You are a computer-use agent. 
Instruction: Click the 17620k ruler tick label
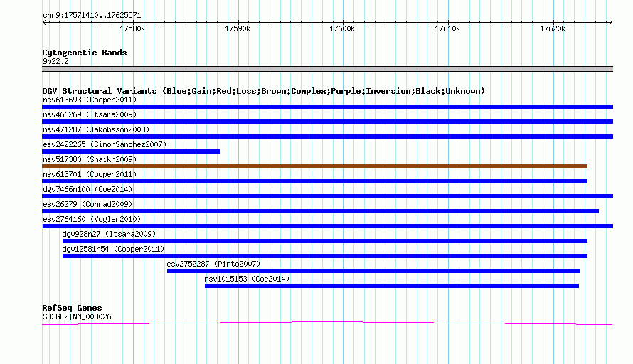[553, 28]
